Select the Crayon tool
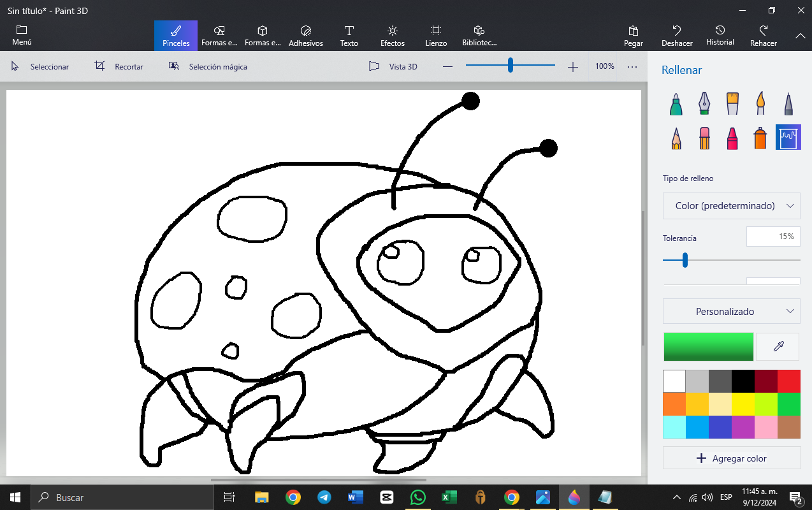 click(732, 137)
